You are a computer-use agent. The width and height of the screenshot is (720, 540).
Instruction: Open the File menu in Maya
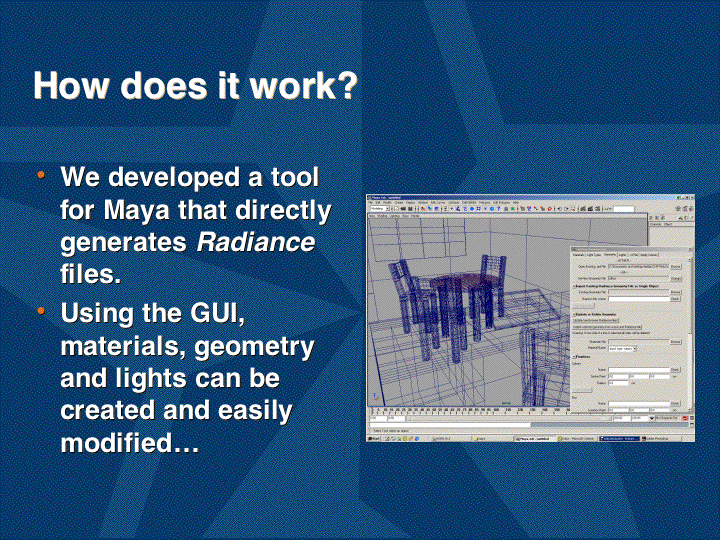point(373,201)
